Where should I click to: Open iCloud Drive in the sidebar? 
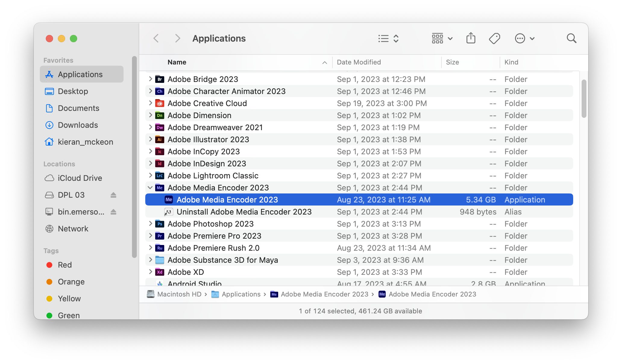pos(82,178)
